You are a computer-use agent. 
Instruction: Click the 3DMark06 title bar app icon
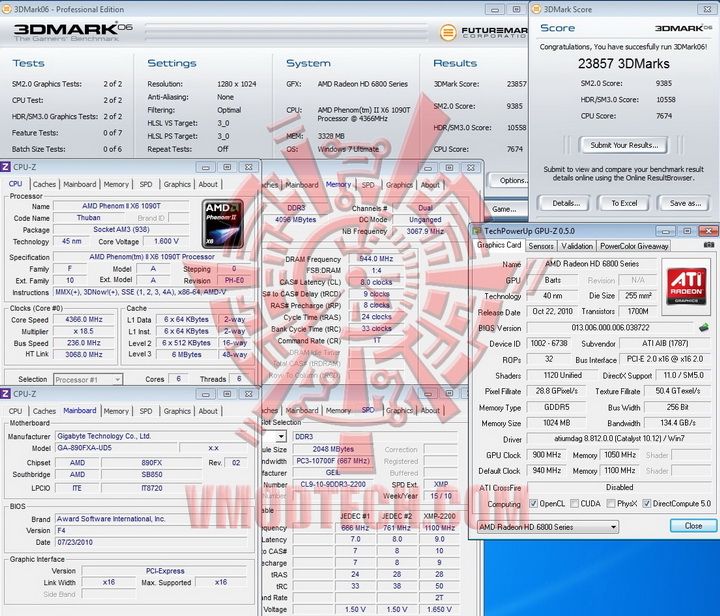(x=6, y=9)
